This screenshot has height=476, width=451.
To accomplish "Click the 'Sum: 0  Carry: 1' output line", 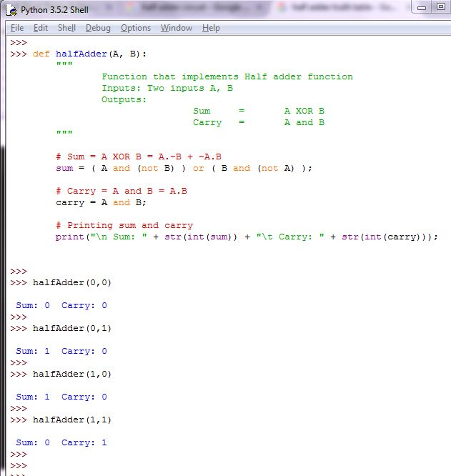I will tap(61, 442).
